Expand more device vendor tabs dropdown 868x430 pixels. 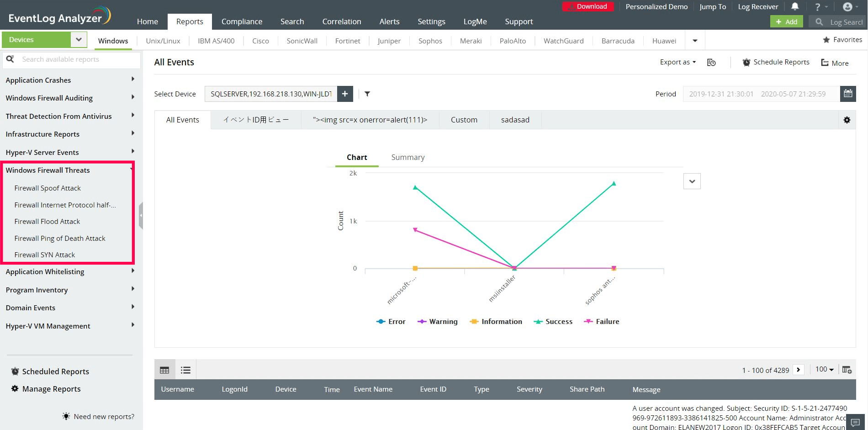coord(695,41)
